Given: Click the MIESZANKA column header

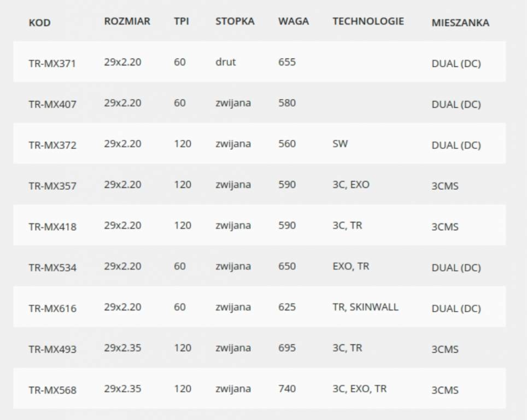Looking at the screenshot, I should coord(460,23).
